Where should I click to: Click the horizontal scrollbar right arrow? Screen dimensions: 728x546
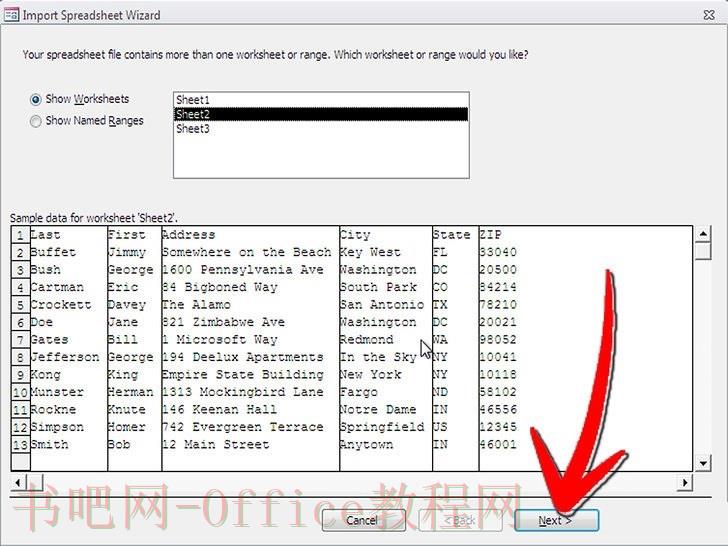pos(685,482)
